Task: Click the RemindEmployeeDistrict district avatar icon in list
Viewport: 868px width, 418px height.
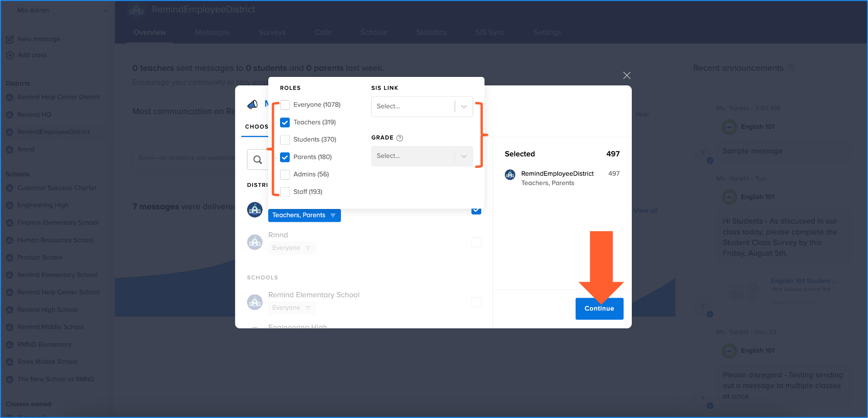Action: (x=255, y=209)
